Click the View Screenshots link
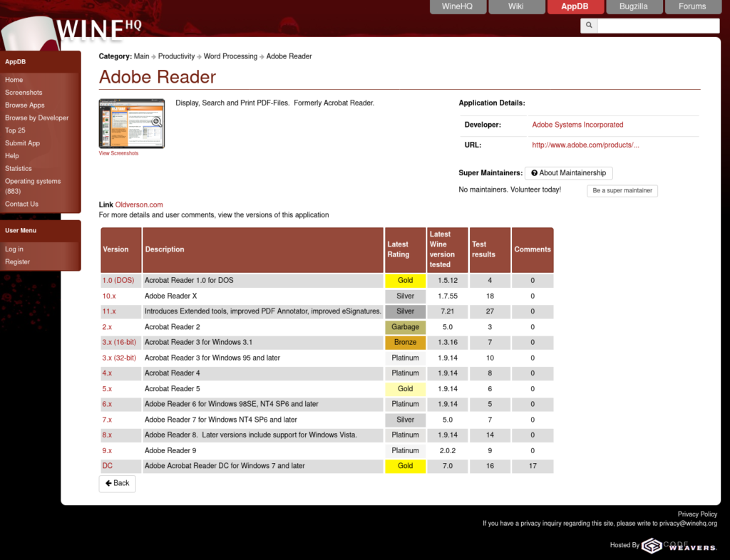 tap(118, 153)
